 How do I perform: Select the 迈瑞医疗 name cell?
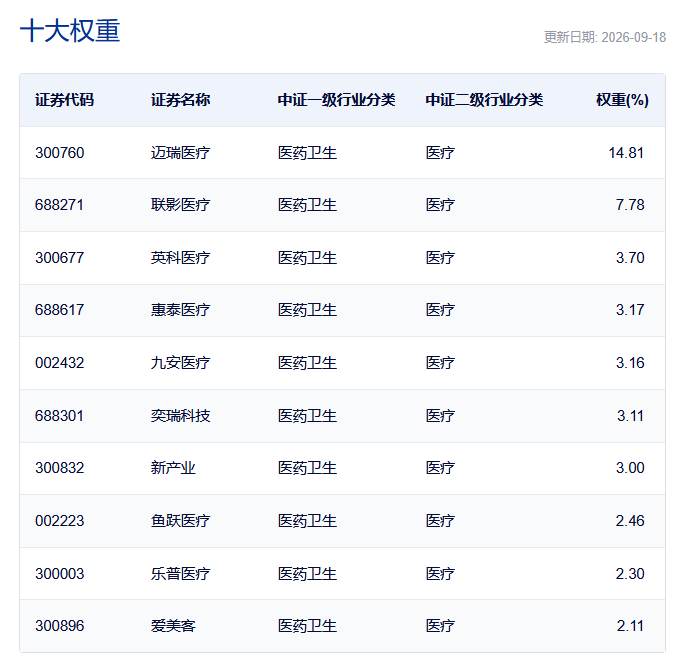click(180, 153)
